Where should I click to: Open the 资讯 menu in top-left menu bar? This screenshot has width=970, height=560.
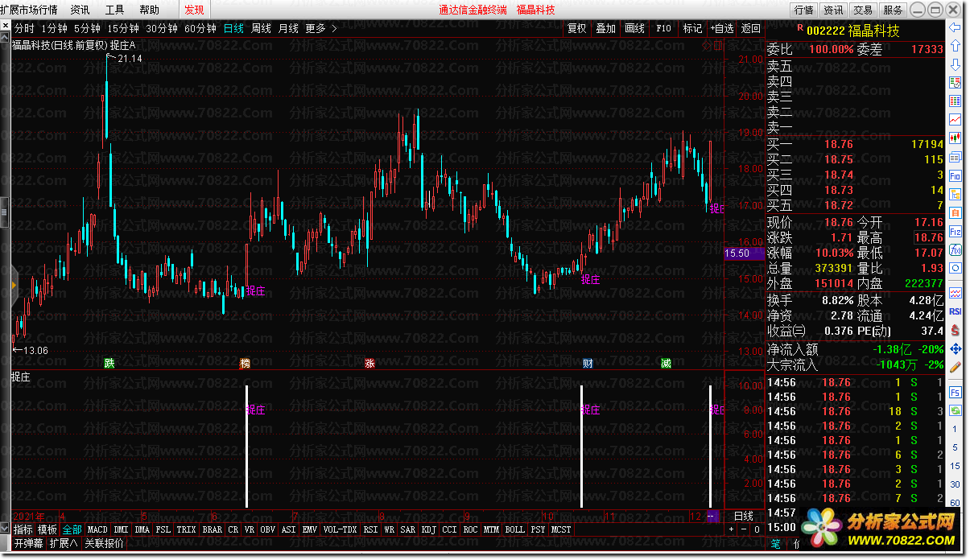point(80,10)
